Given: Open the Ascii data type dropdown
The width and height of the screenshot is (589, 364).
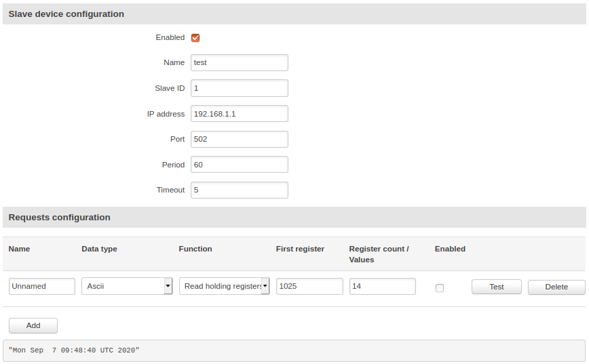Looking at the screenshot, I should [x=127, y=286].
